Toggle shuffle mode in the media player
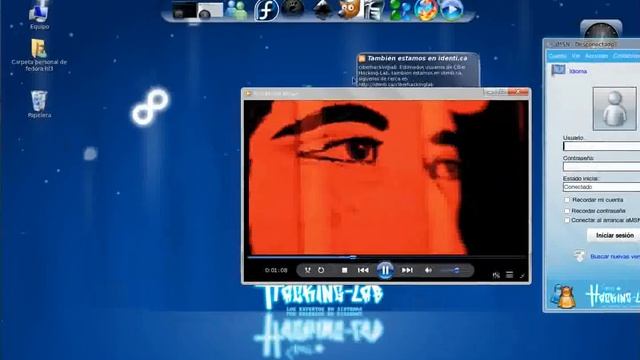 coord(308,270)
